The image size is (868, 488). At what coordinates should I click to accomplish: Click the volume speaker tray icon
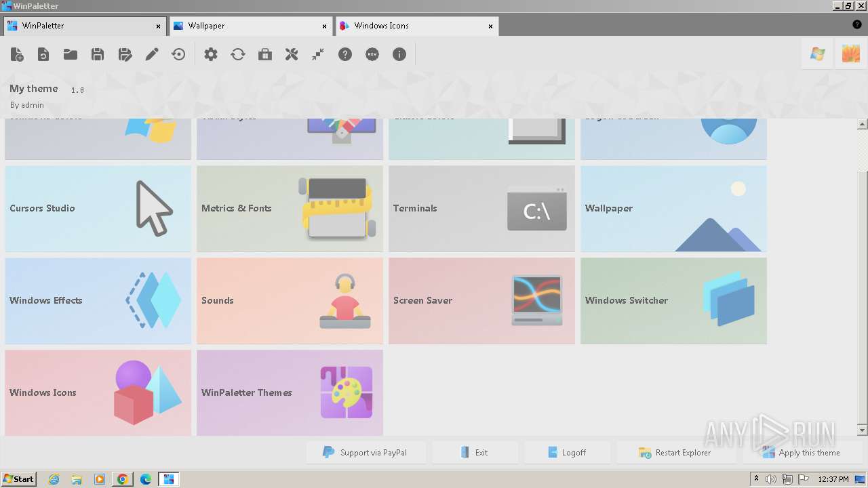point(771,479)
